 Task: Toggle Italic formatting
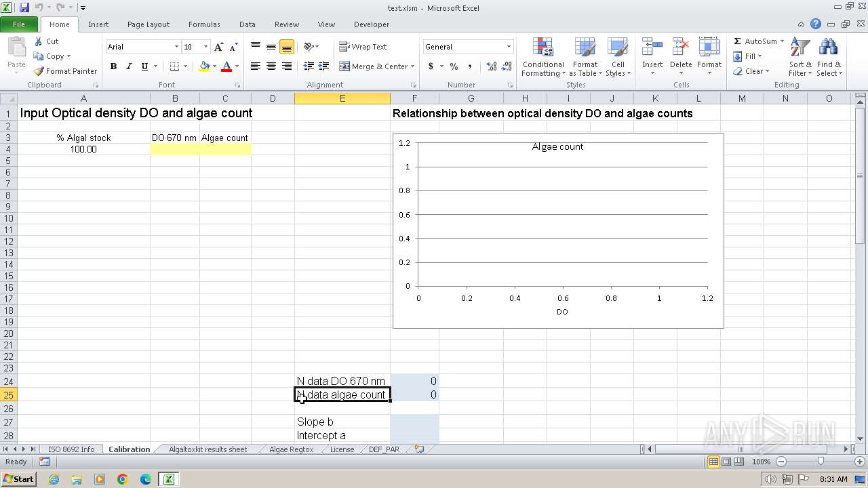[129, 66]
